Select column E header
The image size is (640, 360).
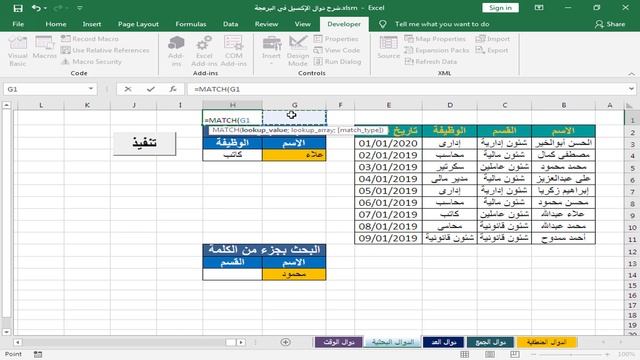[388, 105]
